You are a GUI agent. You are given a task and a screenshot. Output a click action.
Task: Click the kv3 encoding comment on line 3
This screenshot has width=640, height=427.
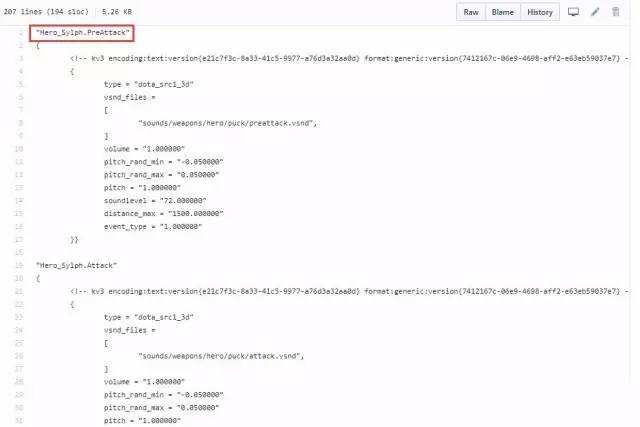(x=349, y=58)
